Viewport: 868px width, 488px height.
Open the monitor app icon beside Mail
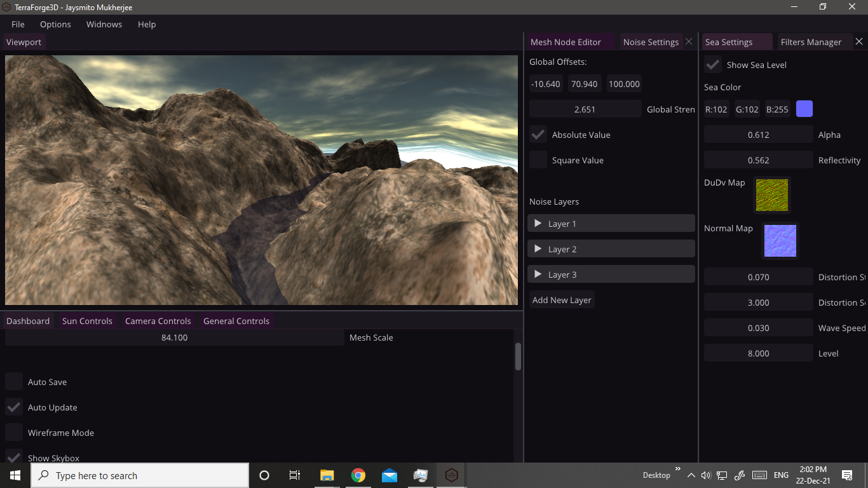421,475
